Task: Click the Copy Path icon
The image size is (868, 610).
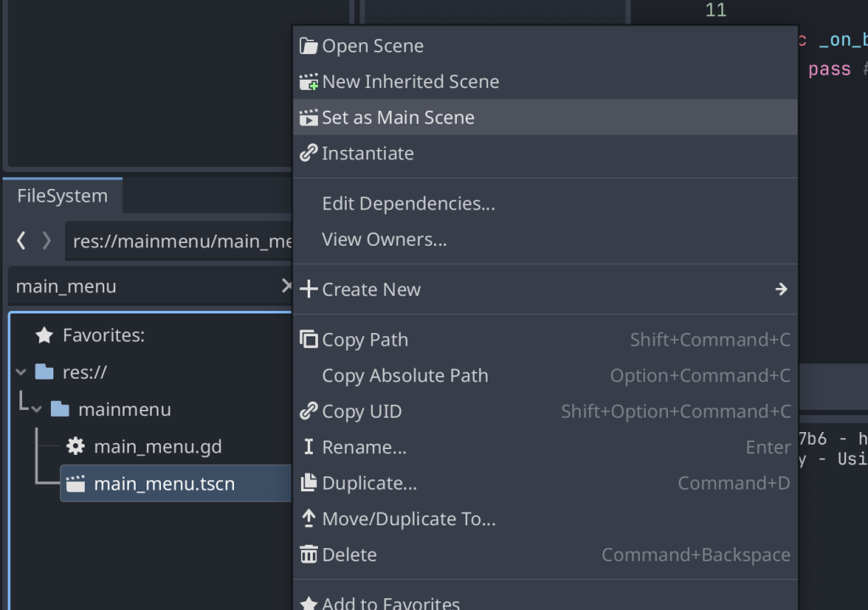Action: pyautogui.click(x=309, y=340)
